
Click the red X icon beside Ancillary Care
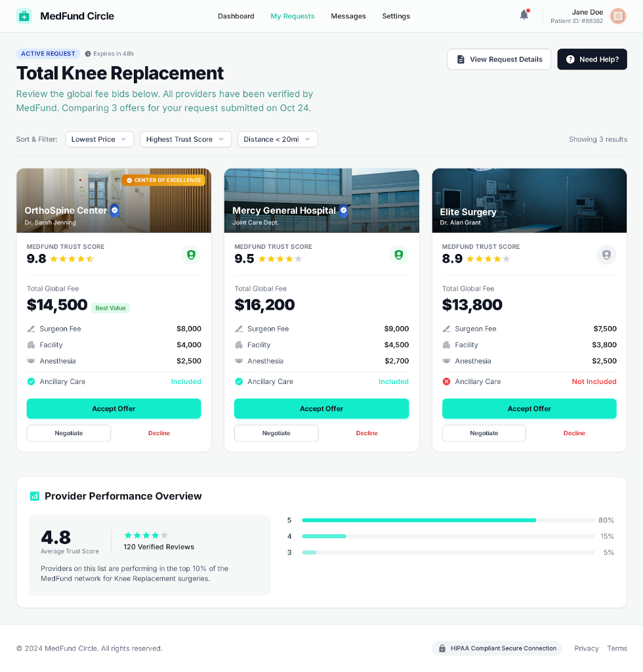tap(446, 381)
